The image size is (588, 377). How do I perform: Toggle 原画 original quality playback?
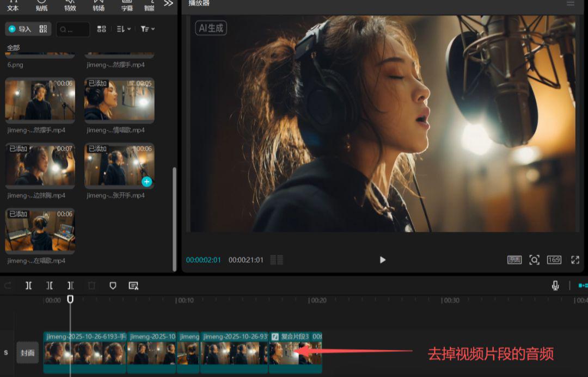pos(513,260)
